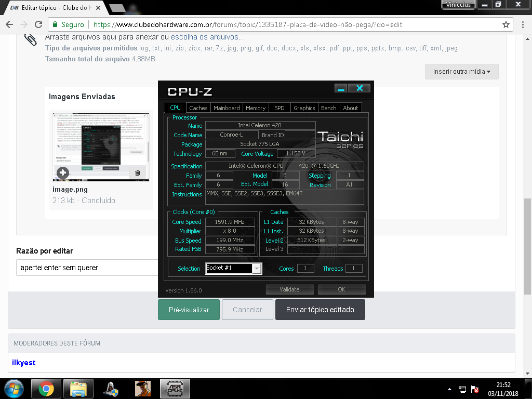Click the Name field Intel Celeron 420
This screenshot has width=532, height=399.
[x=260, y=126]
